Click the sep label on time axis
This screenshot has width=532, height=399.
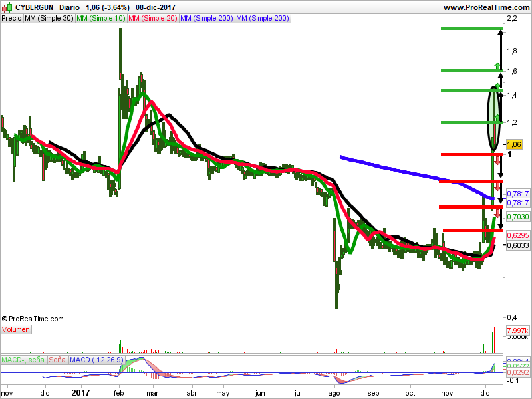[373, 394]
